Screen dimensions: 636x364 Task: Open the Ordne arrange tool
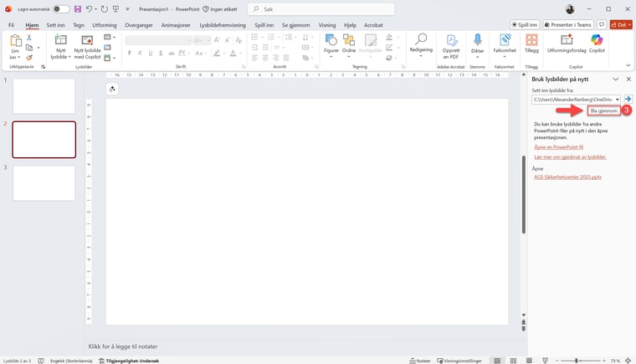[x=349, y=44]
